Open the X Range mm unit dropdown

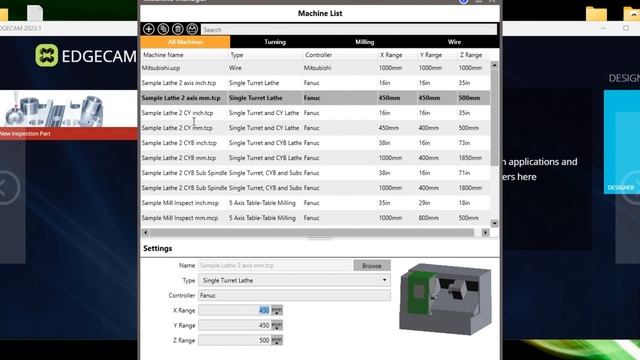[277, 311]
